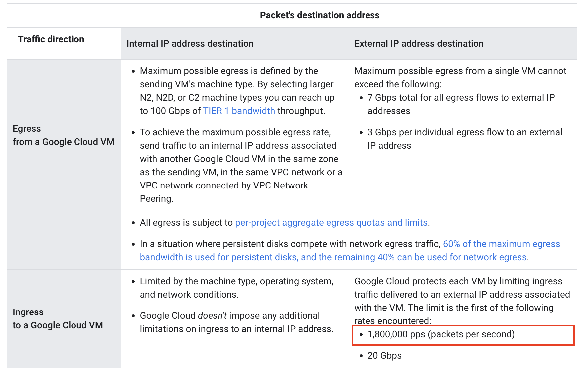Open the TIER 1 bandwidth link
This screenshot has height=375, width=588.
[x=239, y=111]
